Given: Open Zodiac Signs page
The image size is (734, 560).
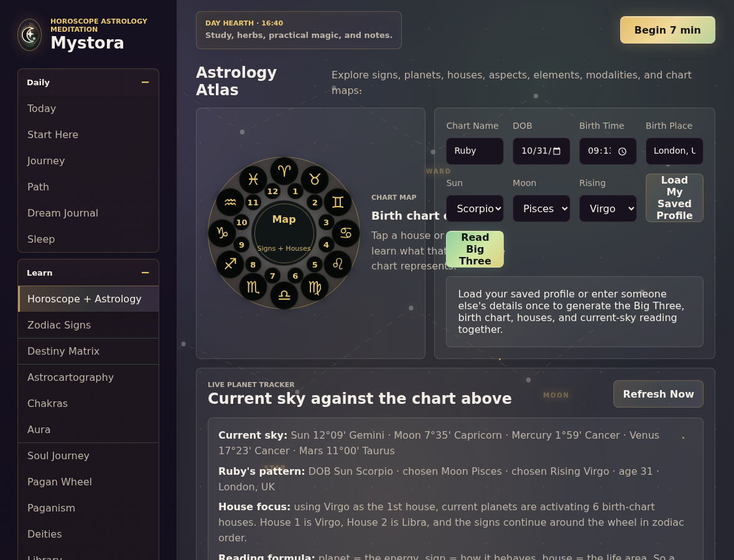Looking at the screenshot, I should point(88,325).
